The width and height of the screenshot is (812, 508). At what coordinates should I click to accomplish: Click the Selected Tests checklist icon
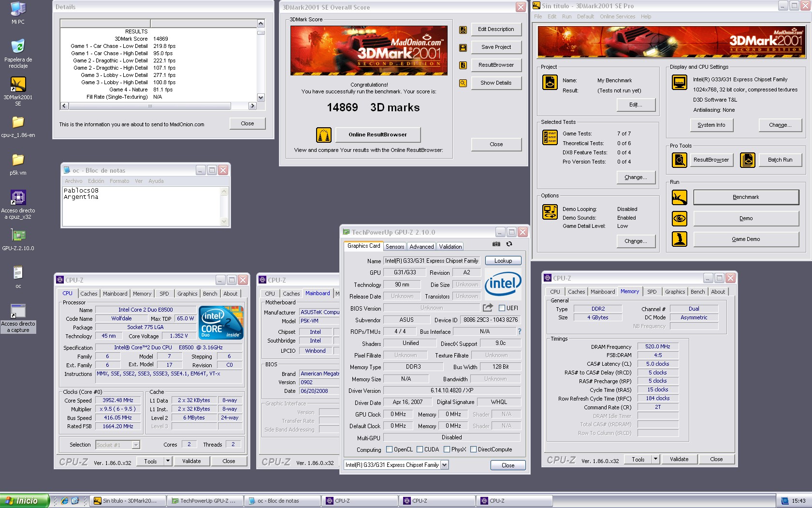coord(550,137)
